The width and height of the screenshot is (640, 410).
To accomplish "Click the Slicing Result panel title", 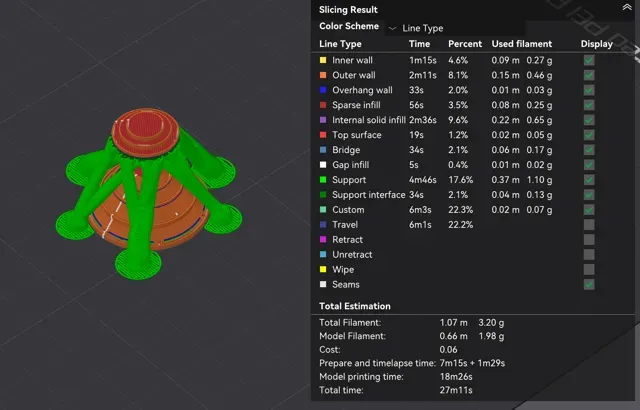I will [348, 10].
